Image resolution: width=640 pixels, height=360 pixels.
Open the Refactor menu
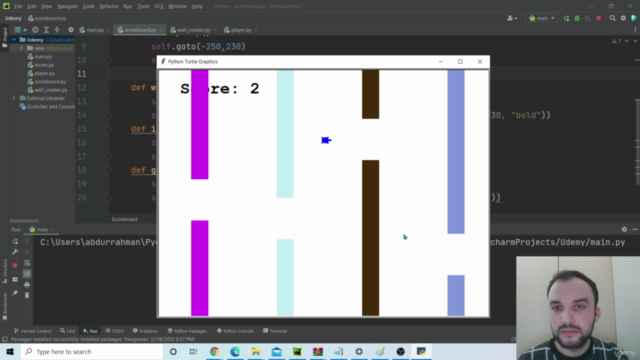point(109,6)
